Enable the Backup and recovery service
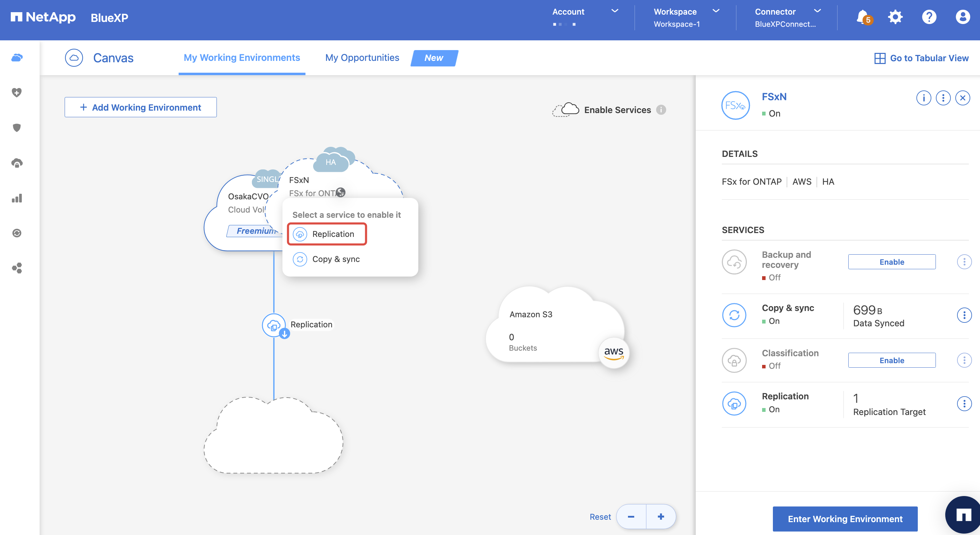This screenshot has width=980, height=535. coord(891,262)
